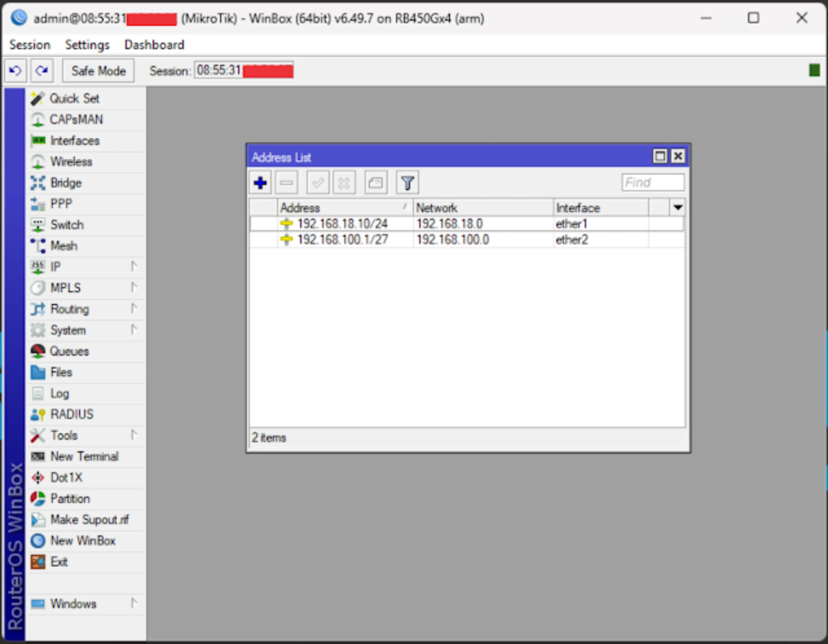Open the Files menu item
828x644 pixels.
tap(86, 372)
